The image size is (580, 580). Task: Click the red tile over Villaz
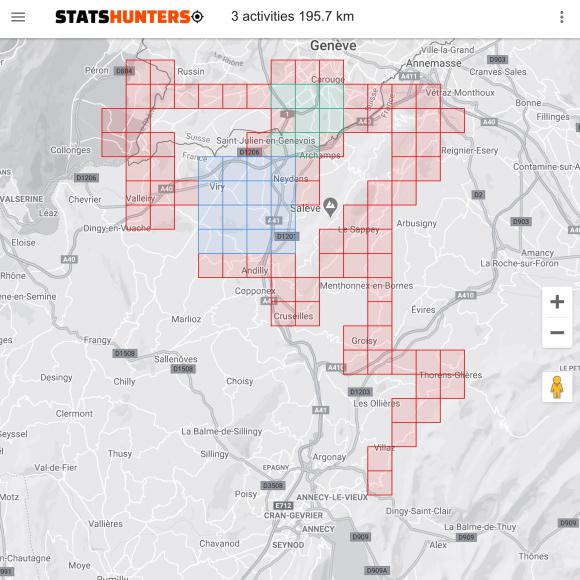(x=380, y=459)
